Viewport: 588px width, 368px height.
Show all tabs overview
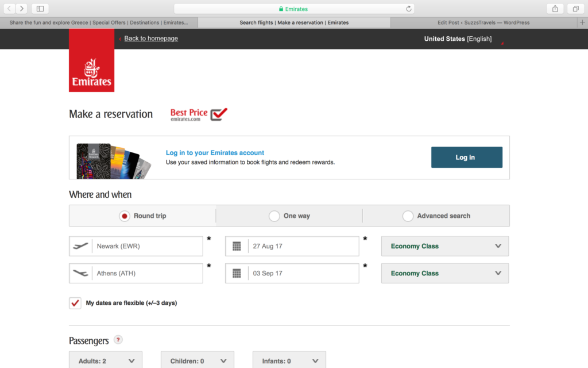(x=575, y=8)
